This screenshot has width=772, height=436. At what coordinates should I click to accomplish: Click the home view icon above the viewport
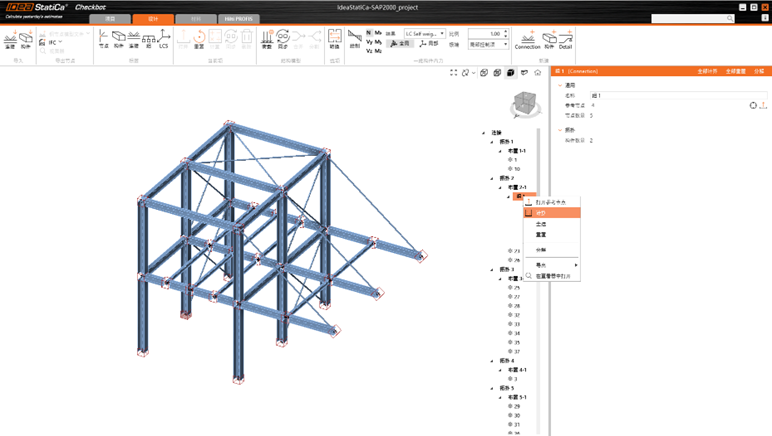pyautogui.click(x=538, y=73)
